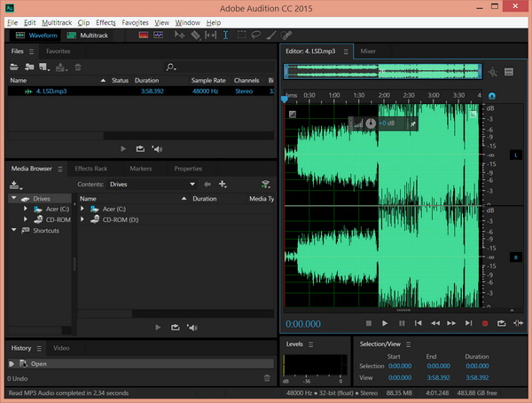This screenshot has height=403, width=532.
Task: Switch to Mixer tab
Action: pos(368,51)
